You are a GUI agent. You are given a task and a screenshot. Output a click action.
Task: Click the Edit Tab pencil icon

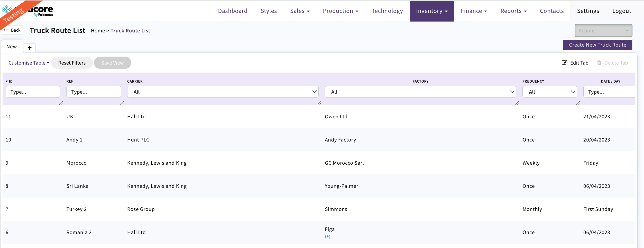[x=564, y=63]
